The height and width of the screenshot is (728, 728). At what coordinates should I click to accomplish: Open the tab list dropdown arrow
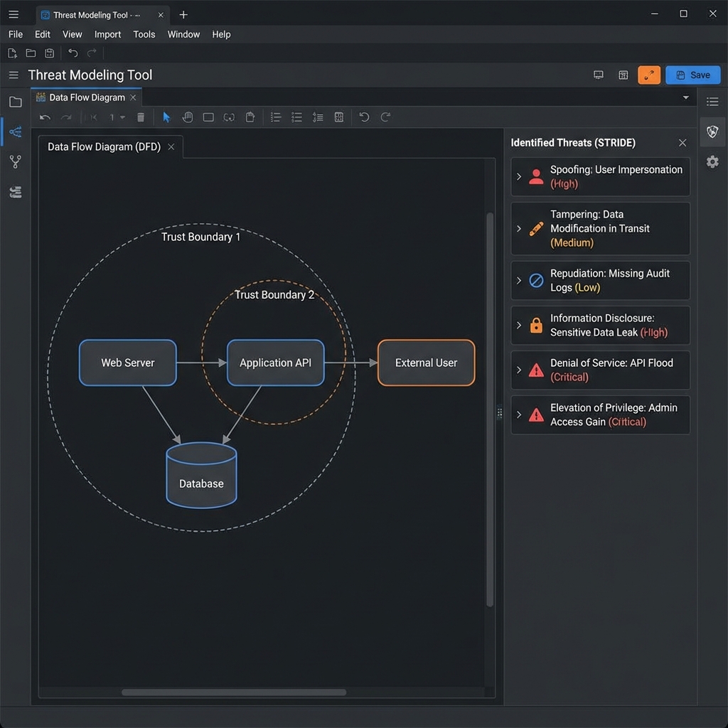[x=685, y=97]
